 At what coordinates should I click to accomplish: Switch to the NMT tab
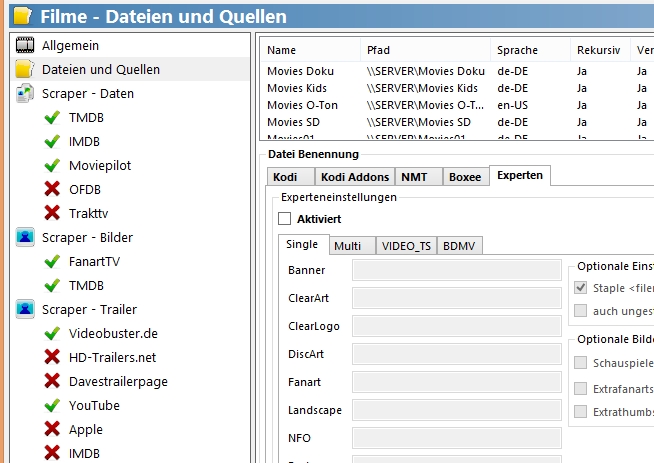(x=419, y=177)
